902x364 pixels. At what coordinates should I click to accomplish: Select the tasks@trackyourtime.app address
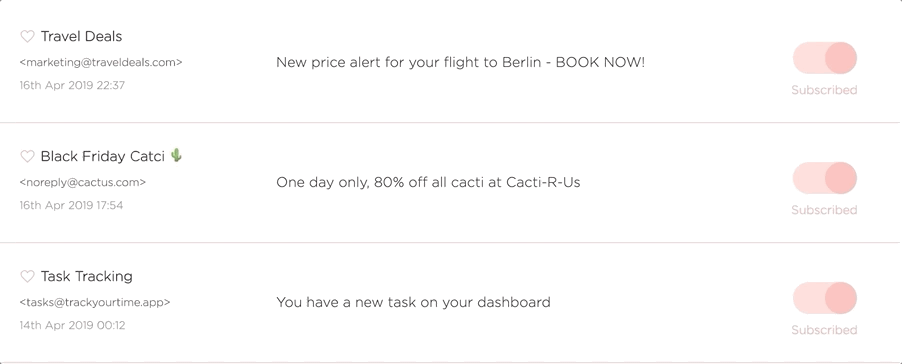tap(95, 302)
